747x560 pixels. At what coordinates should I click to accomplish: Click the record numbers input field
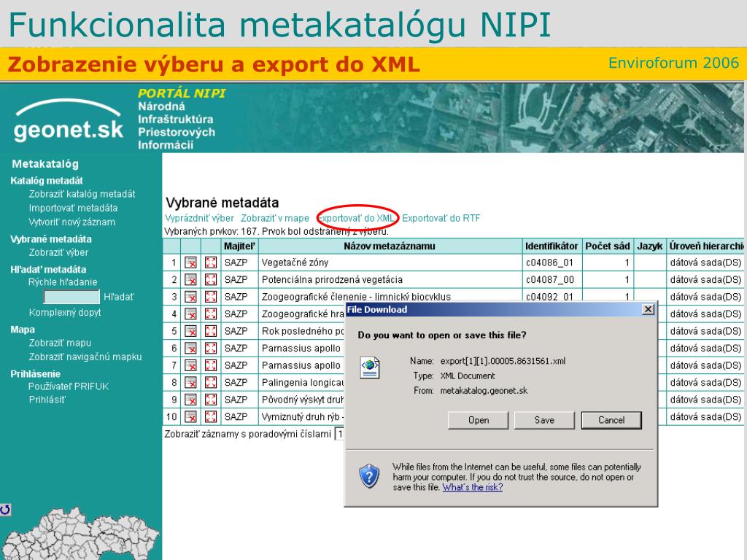[340, 434]
